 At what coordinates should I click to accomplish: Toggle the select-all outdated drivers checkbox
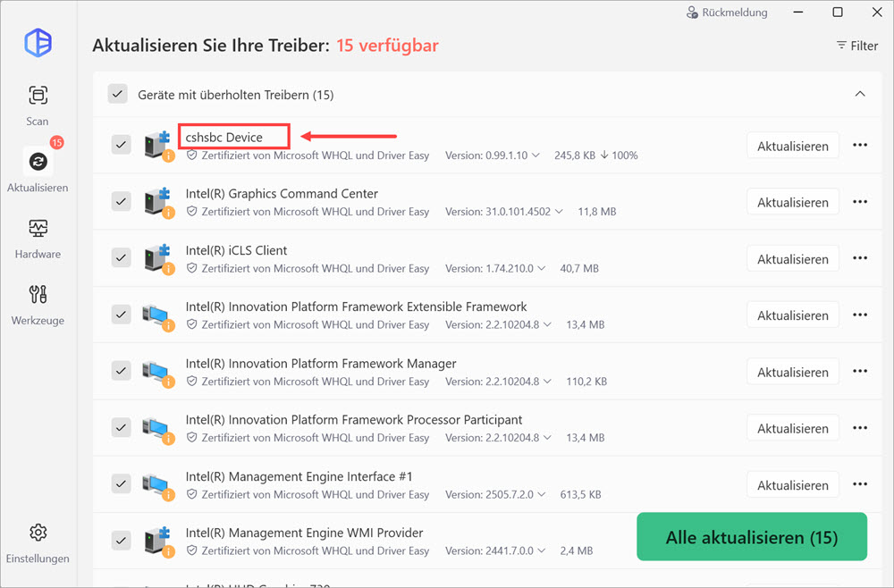tap(117, 94)
